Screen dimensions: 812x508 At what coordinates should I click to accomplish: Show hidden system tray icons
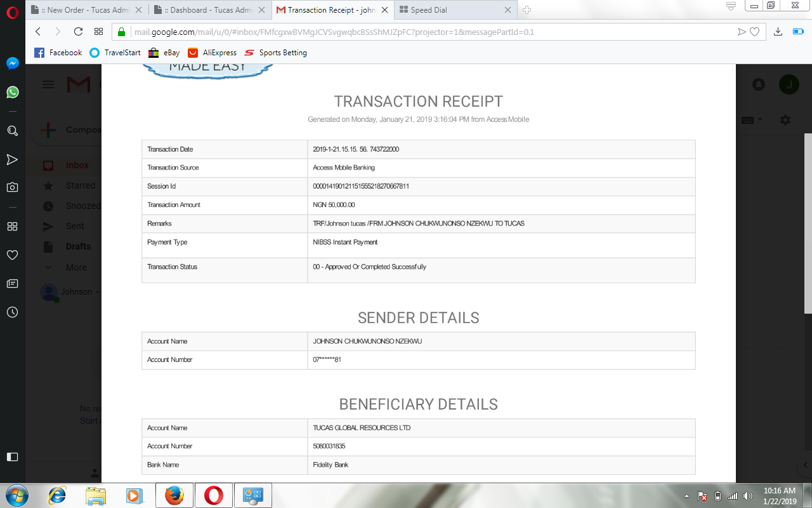tap(687, 496)
